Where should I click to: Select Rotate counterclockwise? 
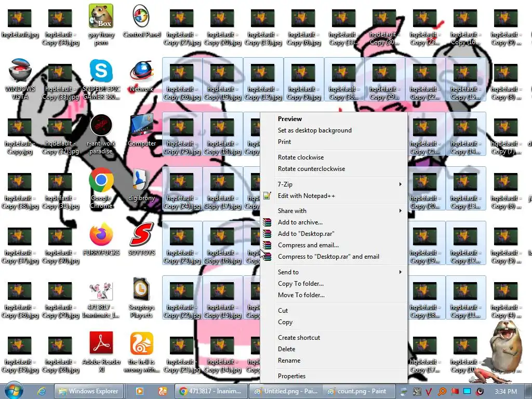[334, 169]
